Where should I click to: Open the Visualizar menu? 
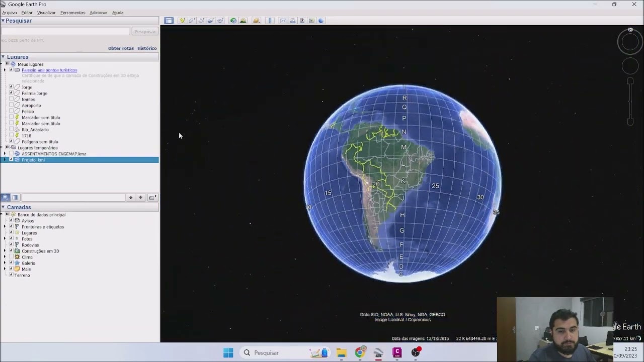pos(46,13)
